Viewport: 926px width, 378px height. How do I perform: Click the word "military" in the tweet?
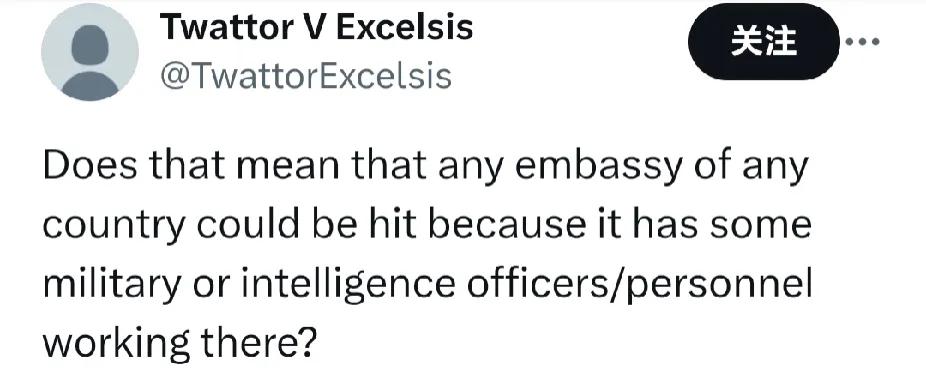111,286
